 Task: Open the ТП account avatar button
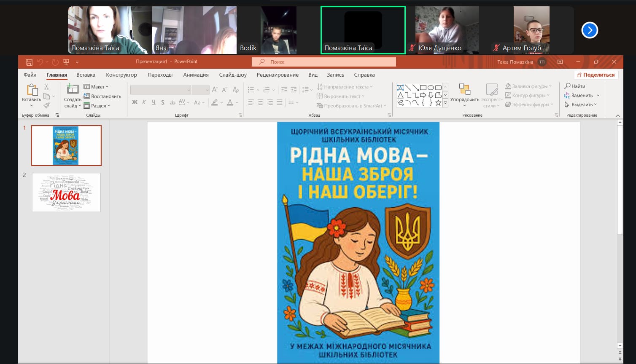(x=542, y=62)
